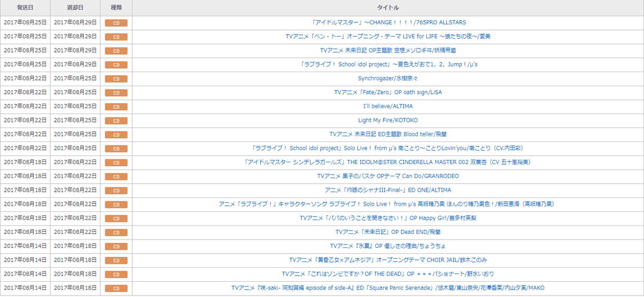Open the 夏色えがおで1,2,Jump! μ's title link

[x=388, y=64]
